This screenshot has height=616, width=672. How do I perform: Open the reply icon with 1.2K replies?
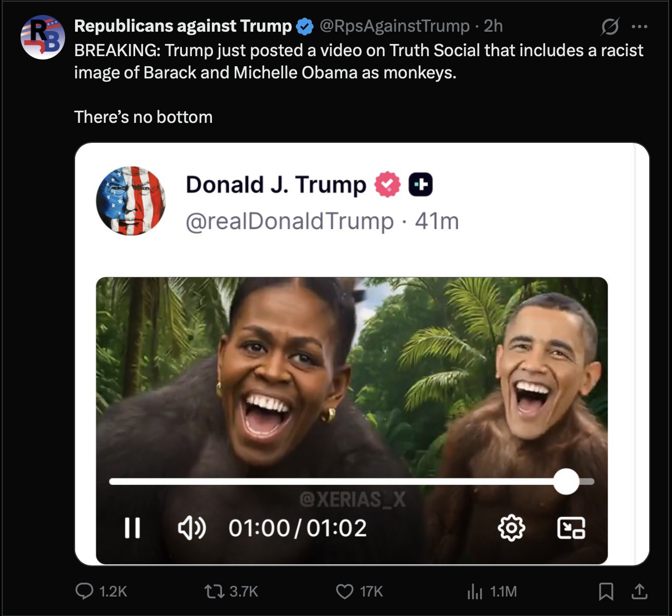[x=85, y=591]
